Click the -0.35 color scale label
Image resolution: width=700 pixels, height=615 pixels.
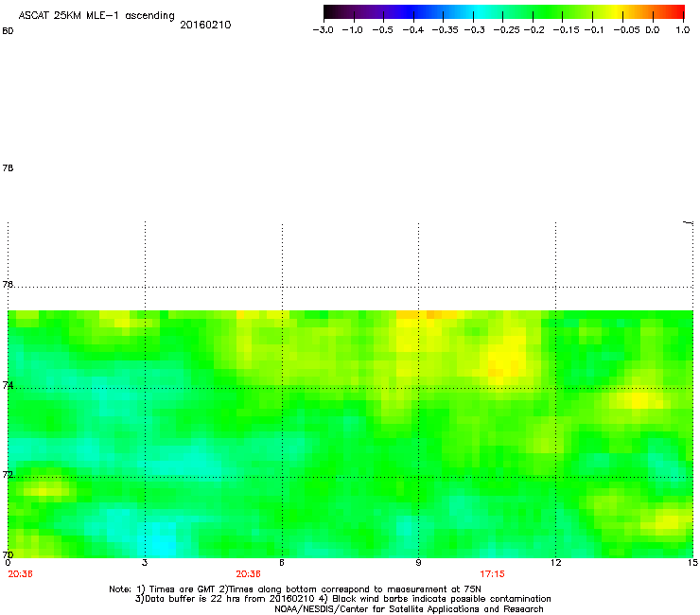click(446, 30)
